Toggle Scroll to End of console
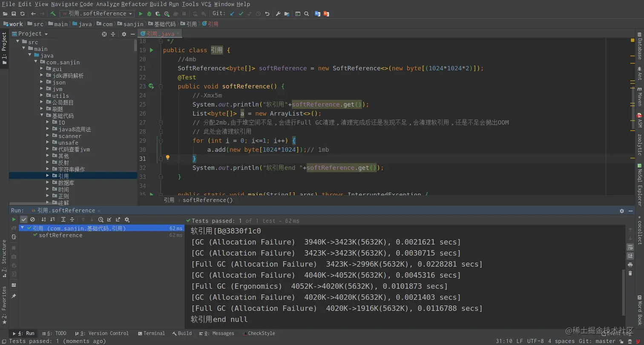The width and height of the screenshot is (644, 345). coord(630,256)
